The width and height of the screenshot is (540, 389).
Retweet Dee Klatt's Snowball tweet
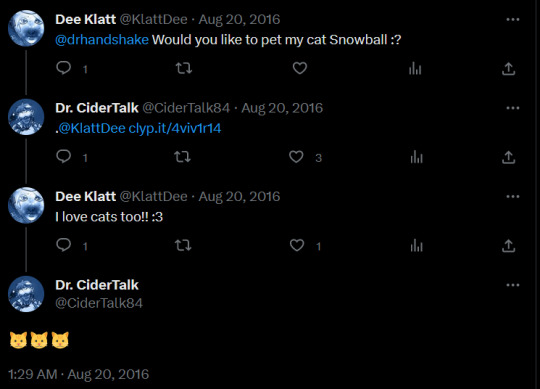click(184, 68)
